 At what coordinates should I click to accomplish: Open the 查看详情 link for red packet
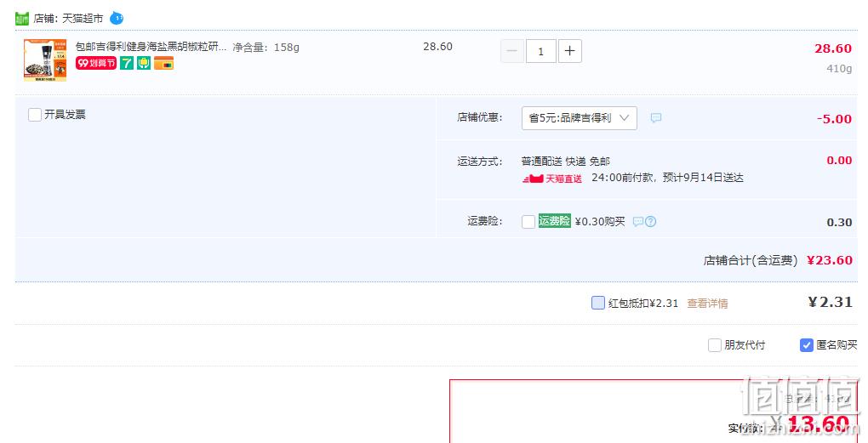pyautogui.click(x=707, y=303)
